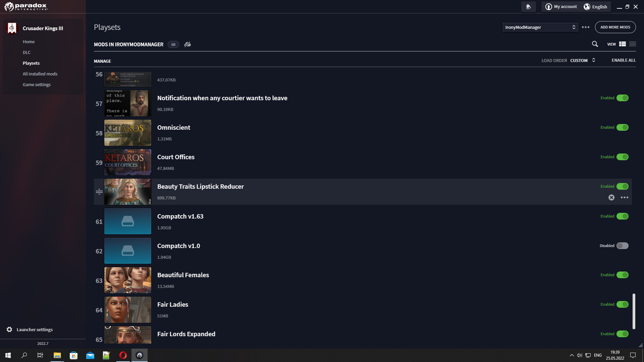Screen dimensions: 644x362
Task: Open network settings tray icon
Action: coord(588,355)
